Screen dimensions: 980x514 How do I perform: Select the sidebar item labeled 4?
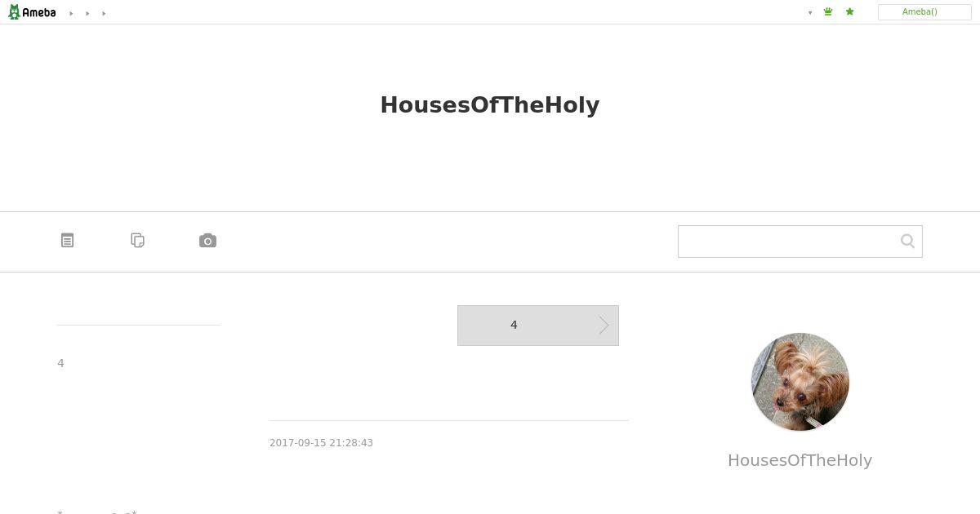60,363
